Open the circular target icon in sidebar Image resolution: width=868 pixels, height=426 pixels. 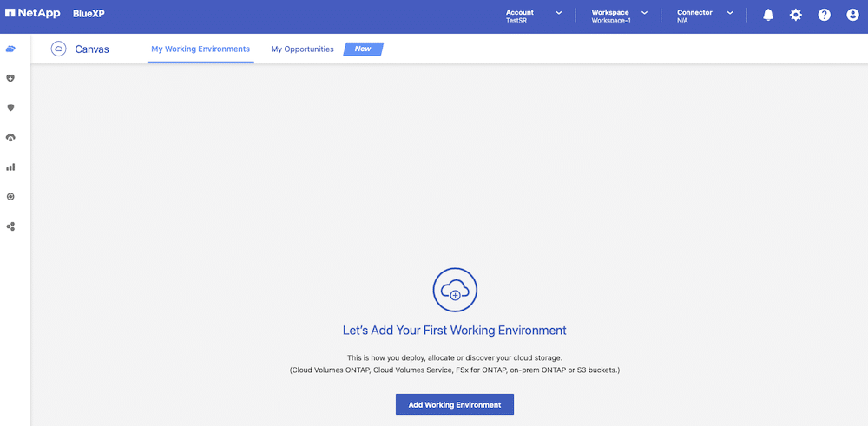tap(10, 196)
